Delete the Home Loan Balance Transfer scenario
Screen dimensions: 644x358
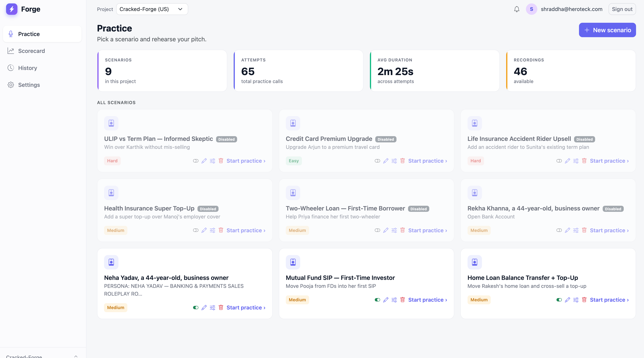point(584,300)
